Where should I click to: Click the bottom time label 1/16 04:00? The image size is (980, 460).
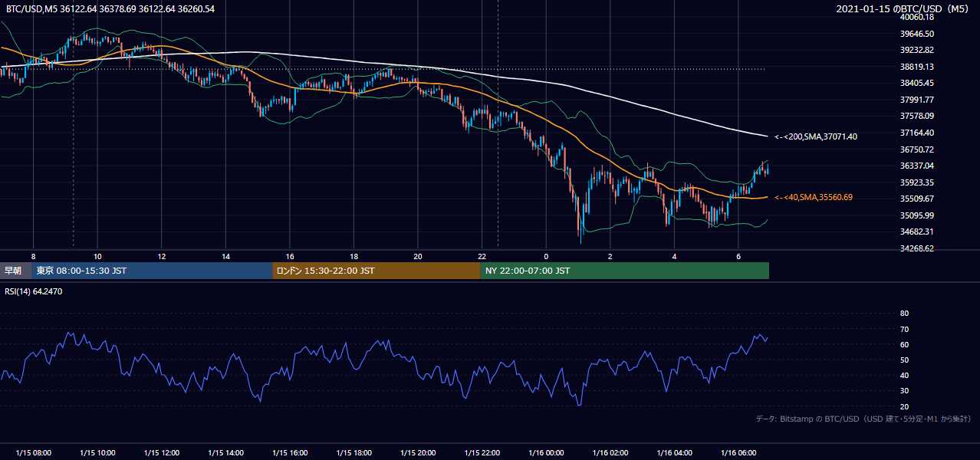674,453
